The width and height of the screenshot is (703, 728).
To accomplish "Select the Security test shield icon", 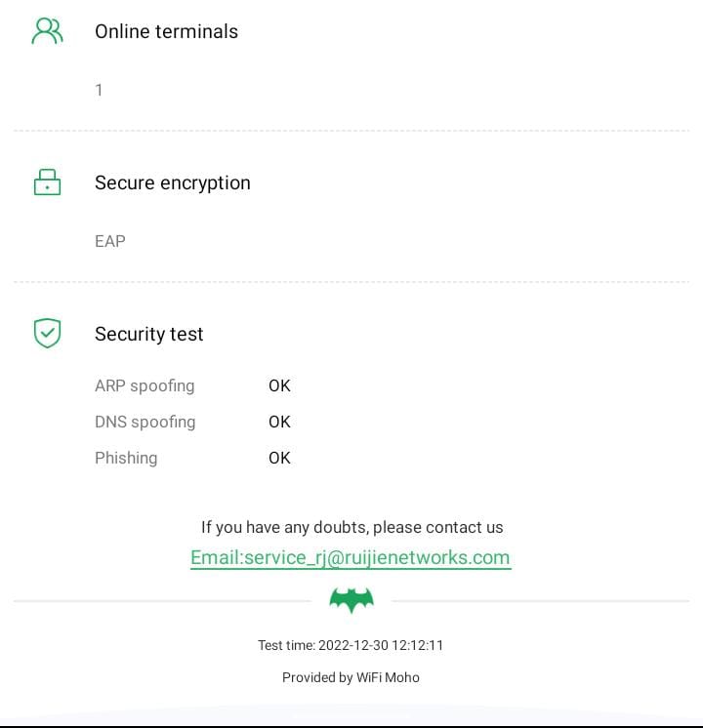I will click(x=47, y=334).
